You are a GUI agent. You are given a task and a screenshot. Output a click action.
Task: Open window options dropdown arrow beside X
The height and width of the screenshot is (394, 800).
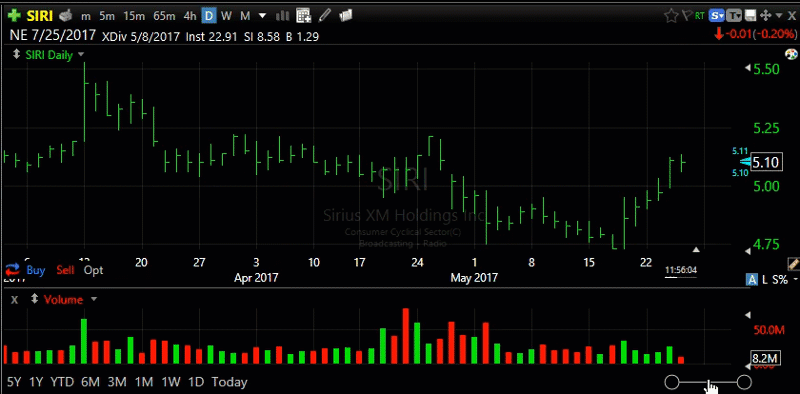click(779, 16)
